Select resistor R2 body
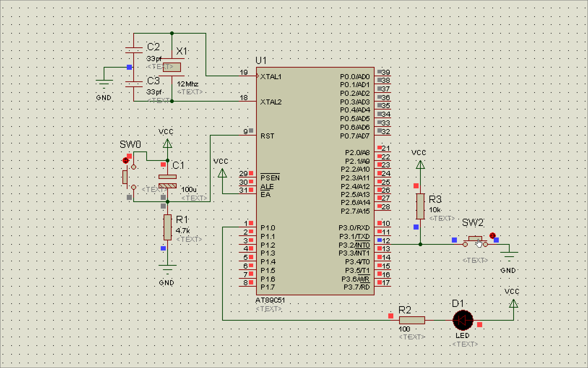This screenshot has width=588, height=368. [412, 320]
